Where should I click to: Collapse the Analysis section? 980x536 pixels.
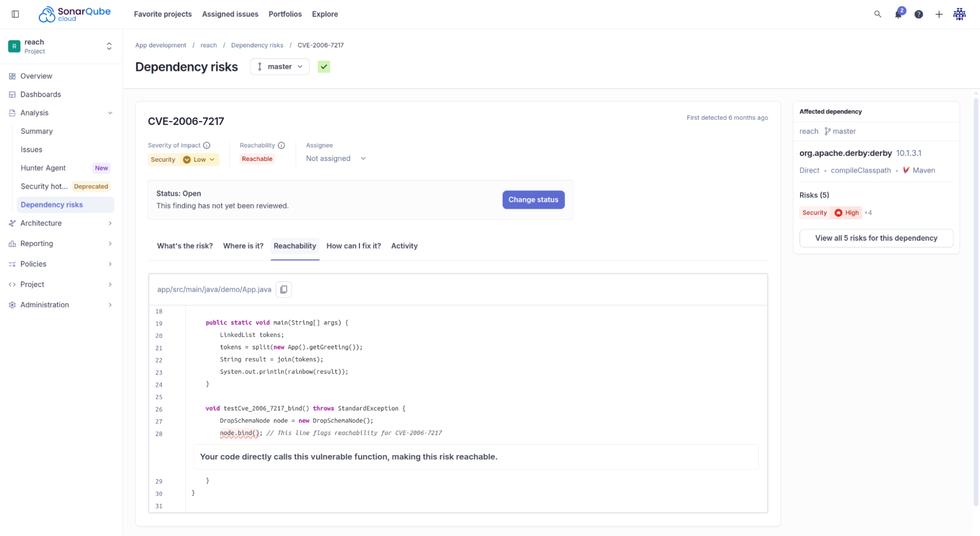[110, 113]
